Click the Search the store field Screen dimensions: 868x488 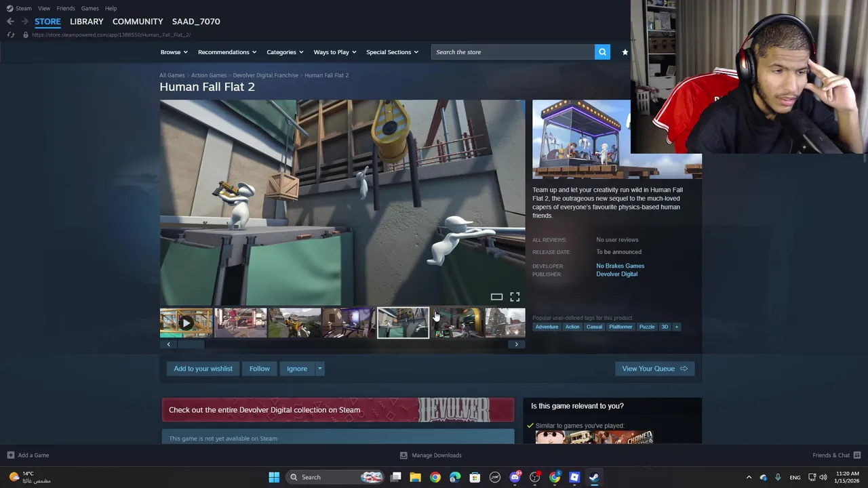tap(513, 52)
